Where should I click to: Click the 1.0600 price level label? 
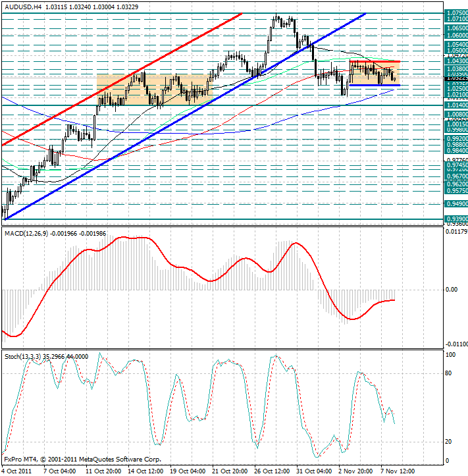click(x=456, y=35)
